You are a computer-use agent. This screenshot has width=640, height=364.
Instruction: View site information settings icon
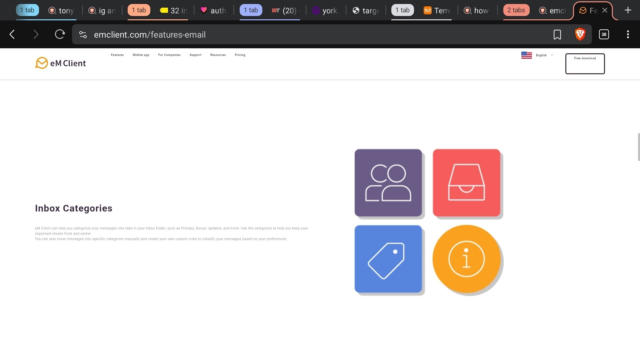click(x=83, y=34)
